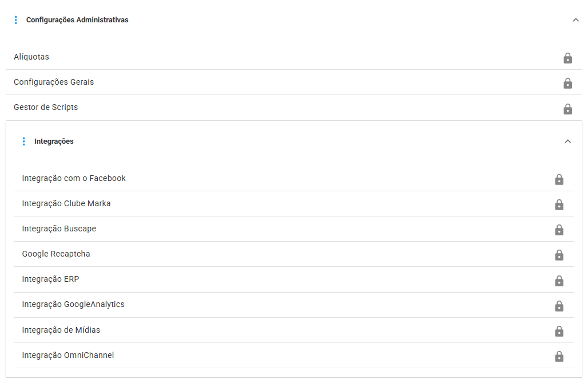Click the lock icon for Integração com o Facebook
Image resolution: width=588 pixels, height=382 pixels.
tap(559, 179)
